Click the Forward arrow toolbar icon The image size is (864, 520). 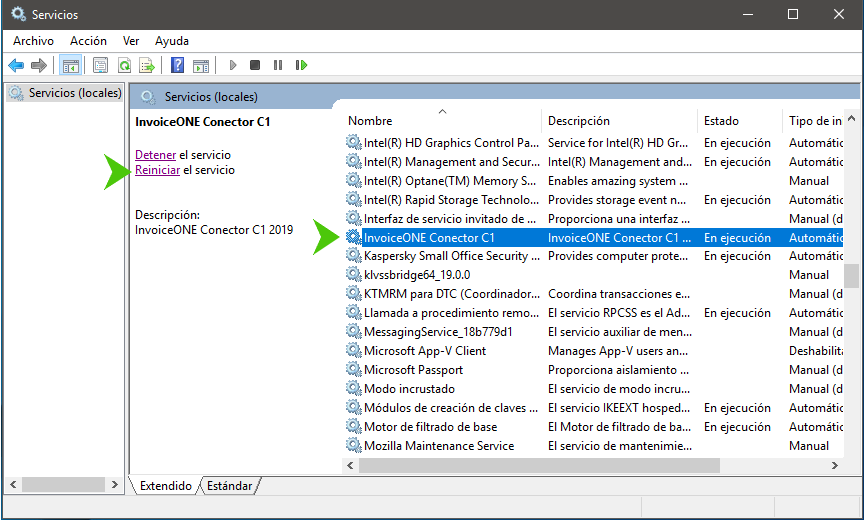tap(39, 66)
